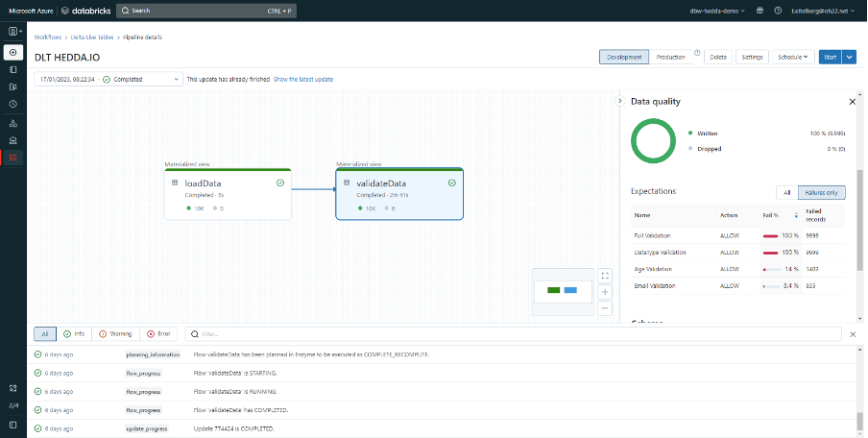This screenshot has width=868, height=438.
Task: Expand the Schedule dropdown
Action: coord(795,57)
